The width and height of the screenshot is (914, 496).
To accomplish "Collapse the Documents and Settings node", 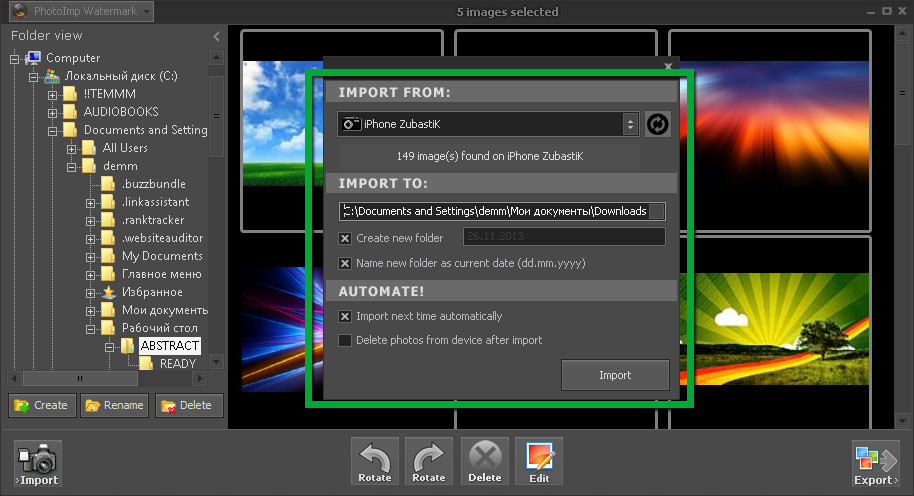I will point(52,131).
